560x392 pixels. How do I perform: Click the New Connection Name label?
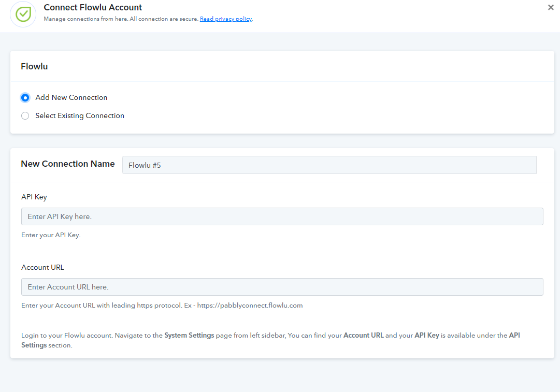(68, 164)
